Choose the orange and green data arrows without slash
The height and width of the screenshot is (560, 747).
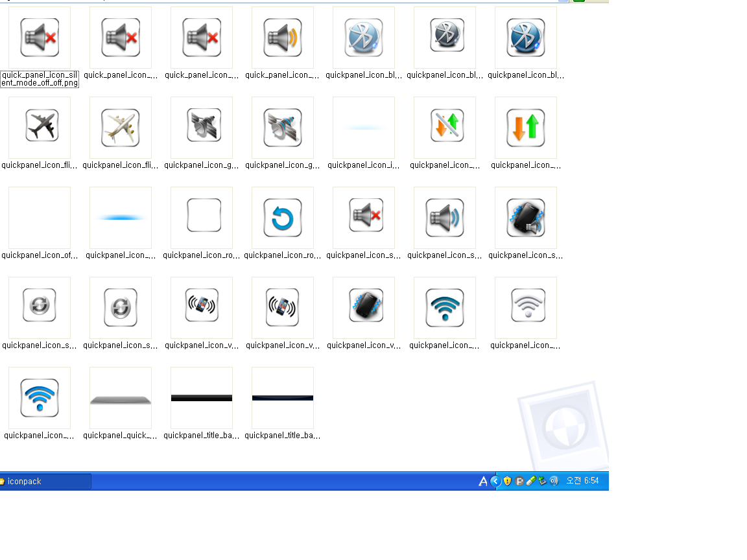point(526,128)
